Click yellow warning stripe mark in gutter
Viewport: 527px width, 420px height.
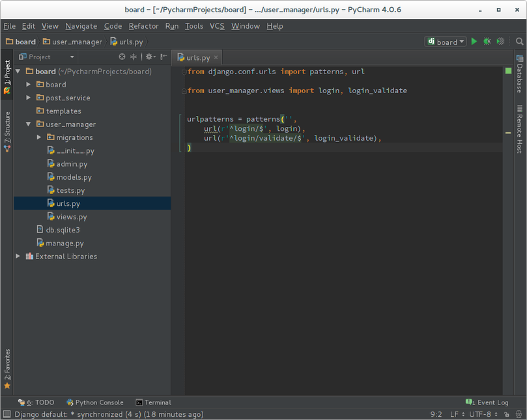pos(508,133)
